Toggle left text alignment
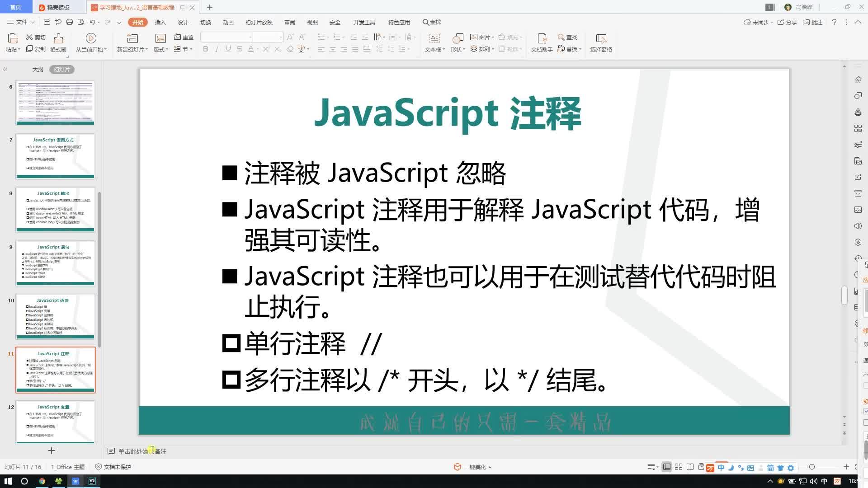The image size is (868, 488). tap(321, 49)
